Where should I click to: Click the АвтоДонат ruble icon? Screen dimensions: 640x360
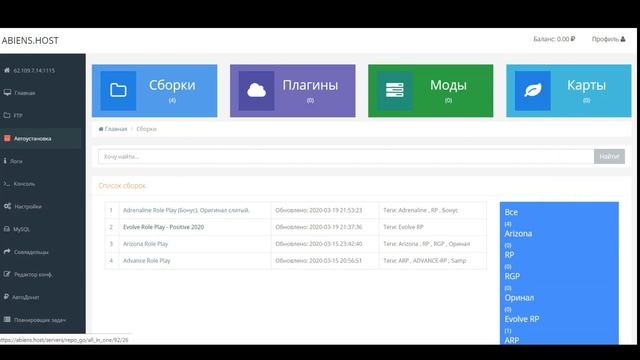6,297
